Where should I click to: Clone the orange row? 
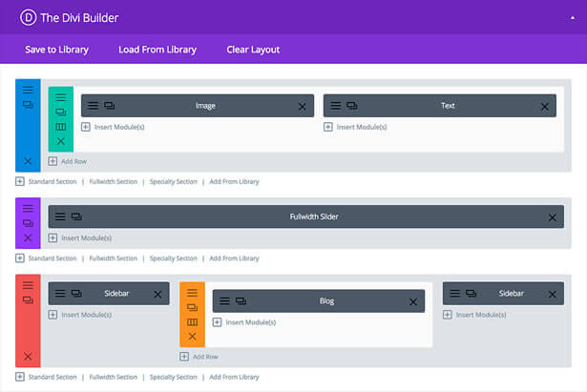[x=192, y=307]
